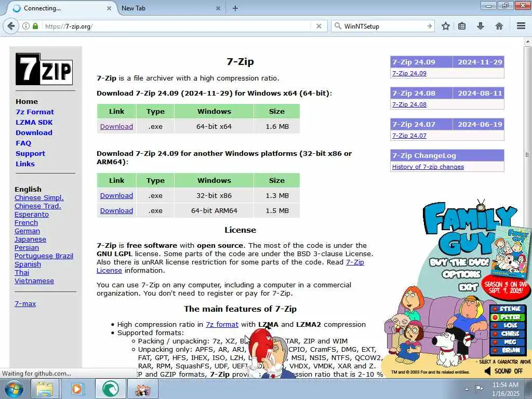Screen dimensions: 532x399
Task: Open the Links sidebar item
Action: pos(25,164)
